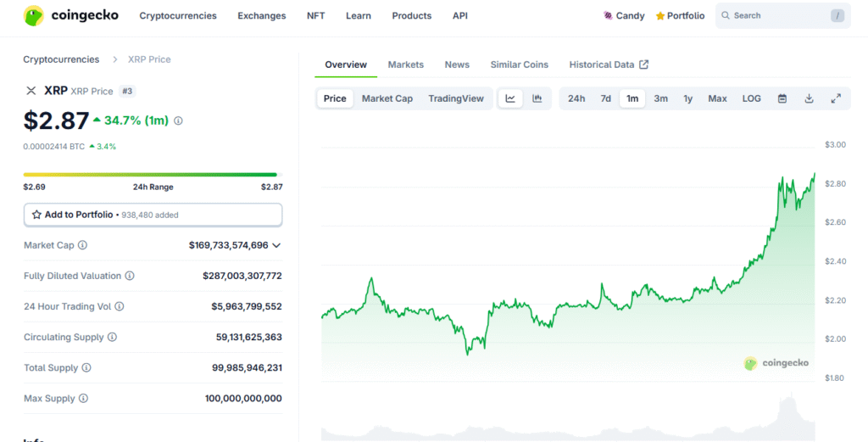Set chart range to 1m

(632, 98)
